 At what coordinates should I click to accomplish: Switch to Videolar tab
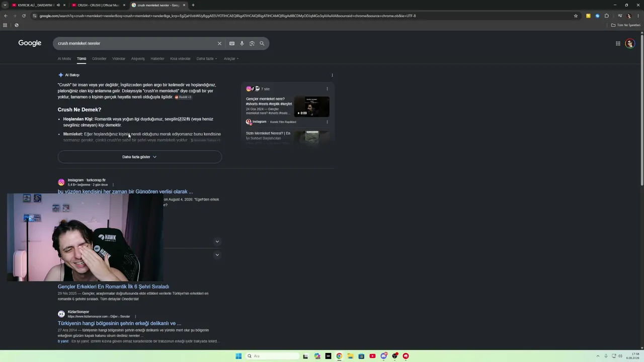pos(119,59)
